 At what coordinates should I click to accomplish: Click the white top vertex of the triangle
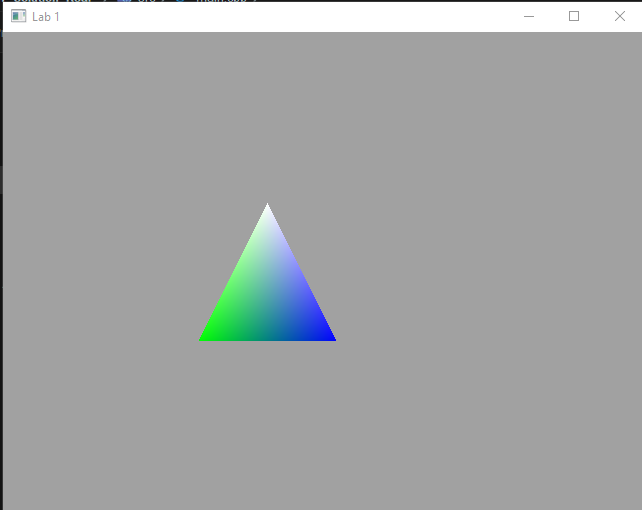[267, 208]
